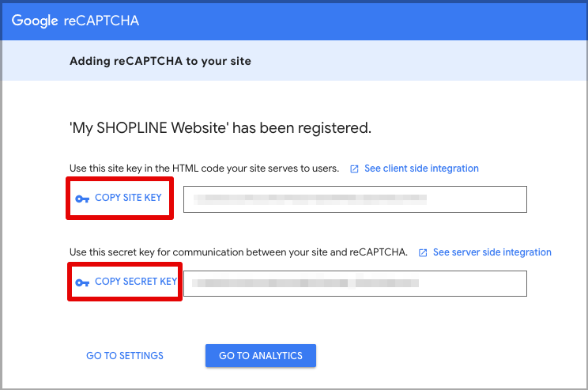The height and width of the screenshot is (390, 588).
Task: Click the Use this site key instruction text
Action: click(205, 168)
